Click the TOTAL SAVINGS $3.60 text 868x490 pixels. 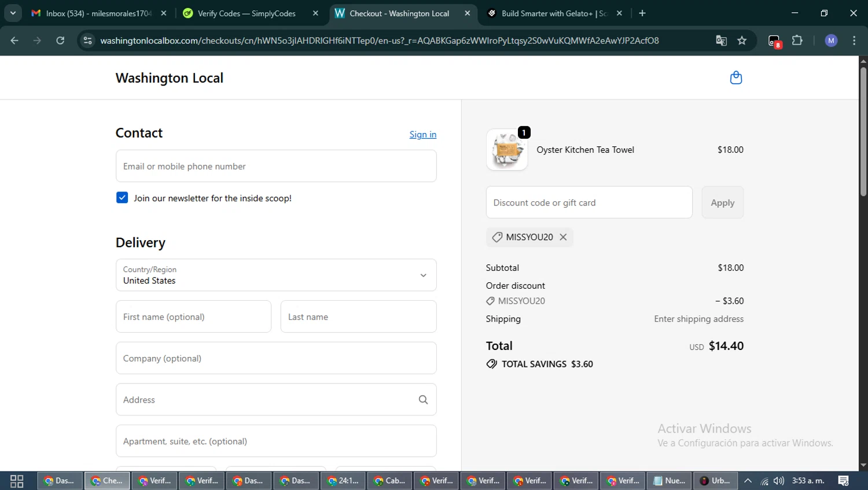pyautogui.click(x=547, y=364)
